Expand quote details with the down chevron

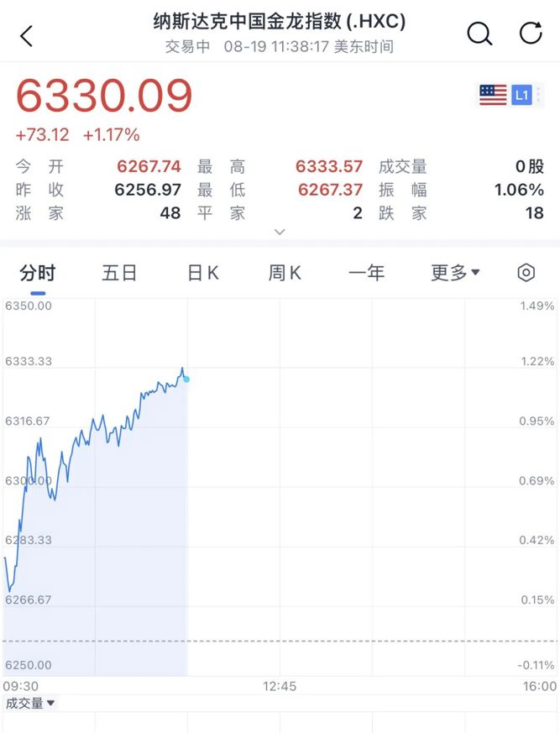[x=280, y=232]
